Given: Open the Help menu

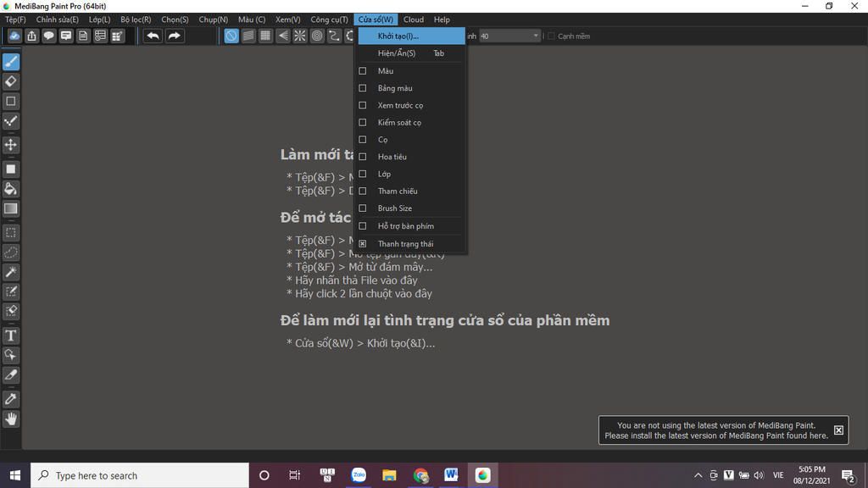Looking at the screenshot, I should (442, 19).
